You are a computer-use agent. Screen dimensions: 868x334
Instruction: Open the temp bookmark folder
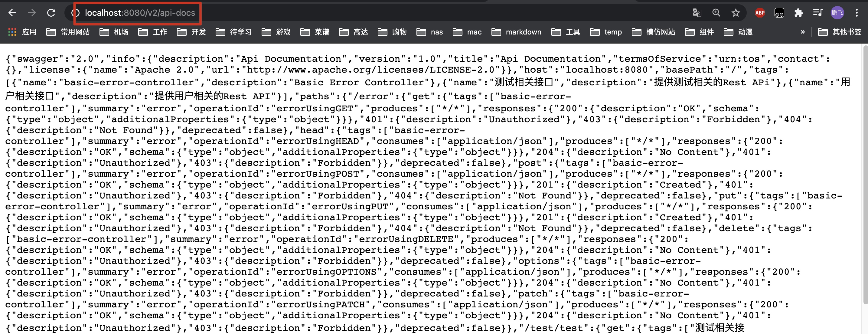point(606,32)
